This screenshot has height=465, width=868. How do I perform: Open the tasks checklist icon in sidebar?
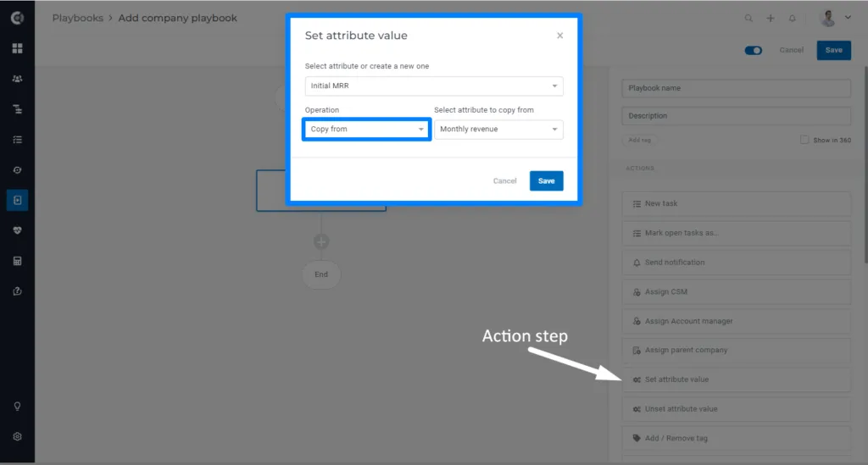(17, 140)
